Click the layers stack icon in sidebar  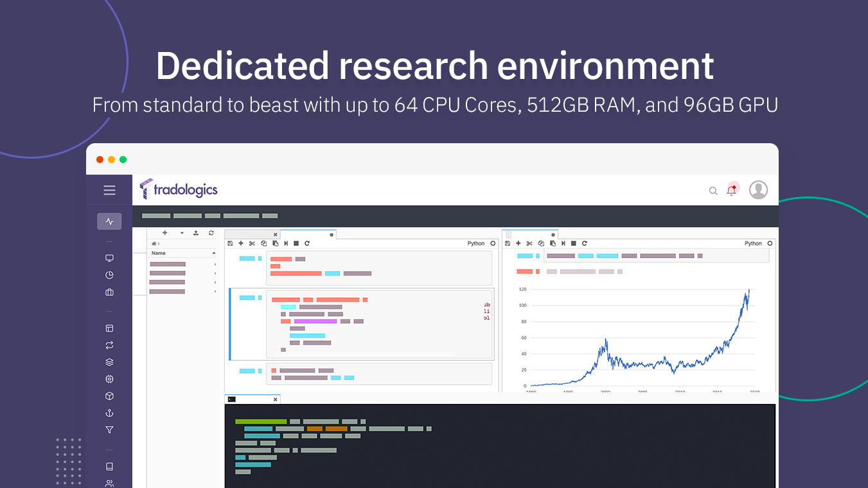tap(109, 362)
